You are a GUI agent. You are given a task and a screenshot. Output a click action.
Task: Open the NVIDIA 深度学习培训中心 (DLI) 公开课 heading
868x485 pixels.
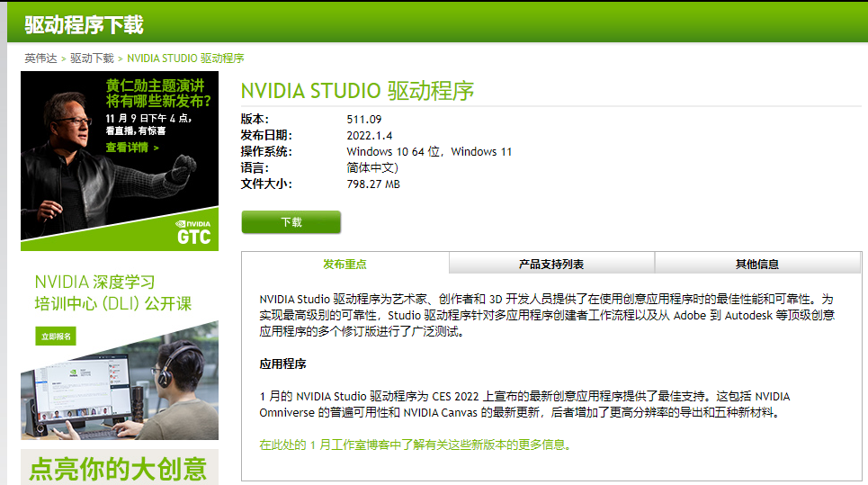[x=113, y=292]
